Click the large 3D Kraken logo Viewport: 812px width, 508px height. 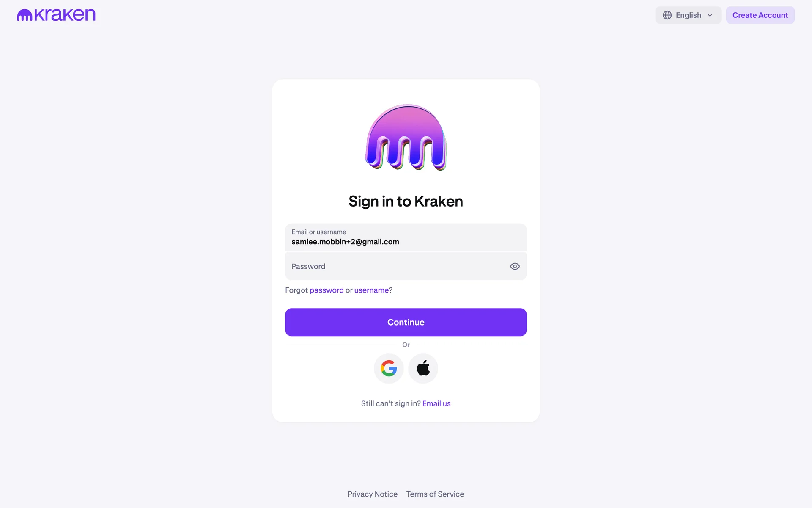[x=406, y=138]
